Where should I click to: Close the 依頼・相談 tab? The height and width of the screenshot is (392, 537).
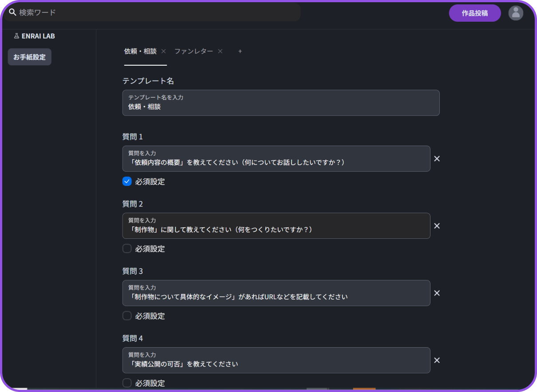click(x=163, y=51)
